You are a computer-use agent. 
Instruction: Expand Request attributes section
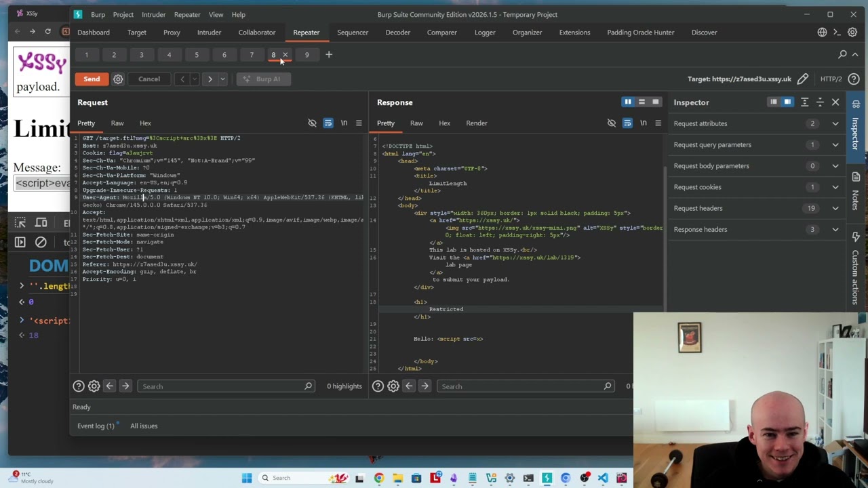(x=756, y=123)
